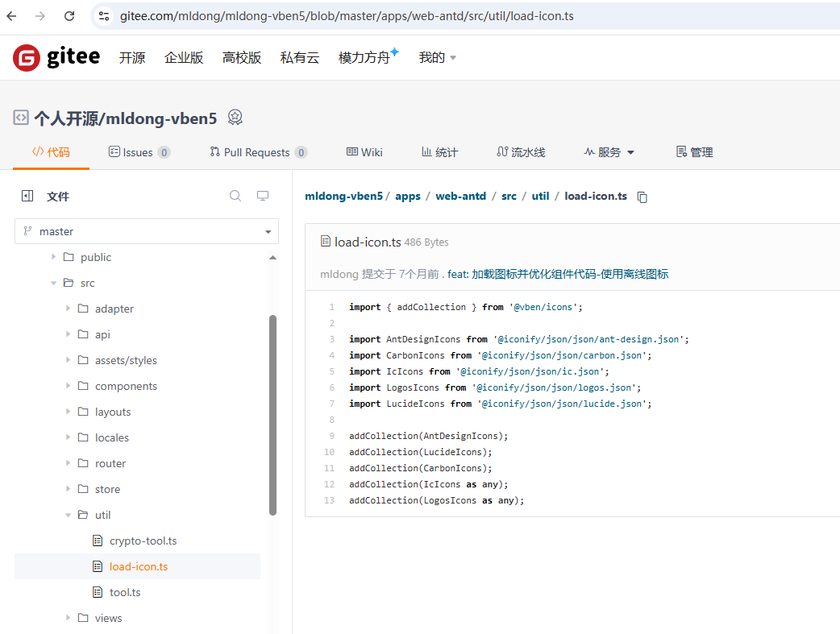Collapse the util folder
840x634 pixels.
tap(69, 515)
